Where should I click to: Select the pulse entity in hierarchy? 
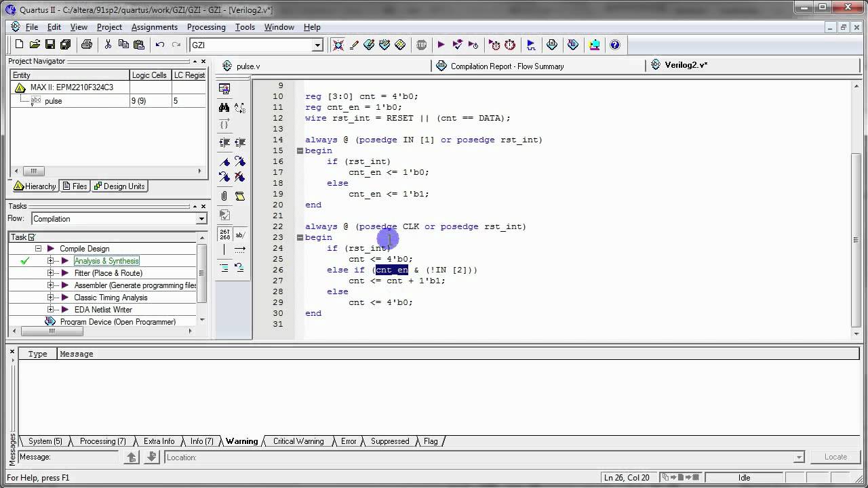click(53, 101)
